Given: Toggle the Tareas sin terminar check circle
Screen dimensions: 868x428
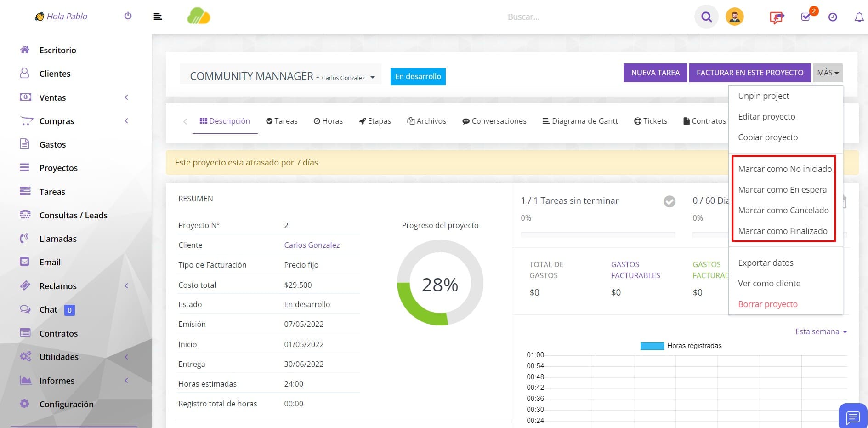Looking at the screenshot, I should tap(669, 201).
